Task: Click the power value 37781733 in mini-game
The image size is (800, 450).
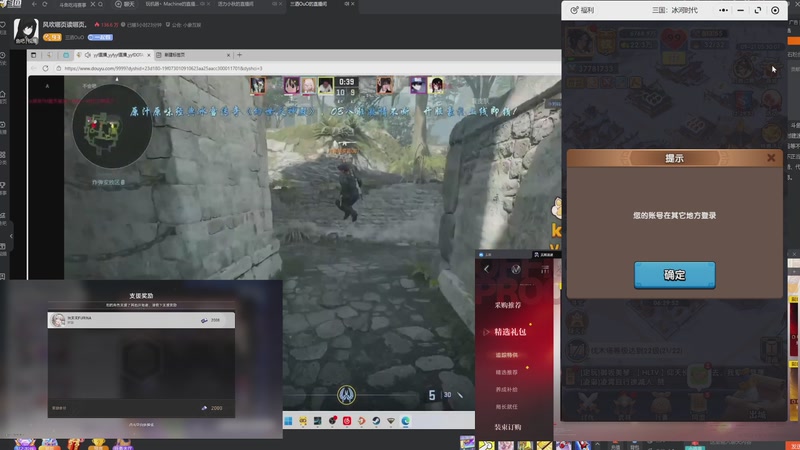Action: 592,68
